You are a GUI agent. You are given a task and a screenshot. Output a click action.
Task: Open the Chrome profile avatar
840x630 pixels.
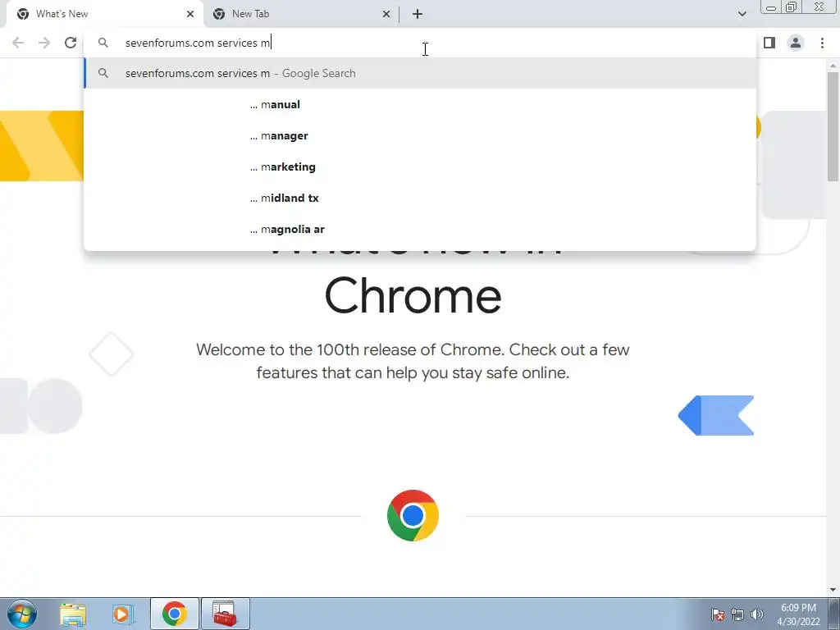coord(796,43)
